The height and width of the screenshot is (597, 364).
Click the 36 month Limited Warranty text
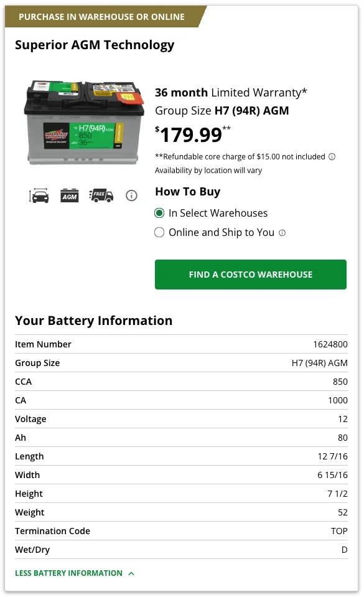(x=231, y=93)
